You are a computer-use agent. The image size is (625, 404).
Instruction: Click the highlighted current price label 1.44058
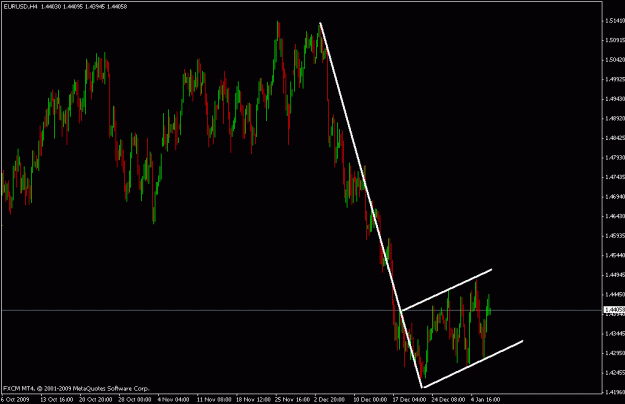tap(614, 310)
